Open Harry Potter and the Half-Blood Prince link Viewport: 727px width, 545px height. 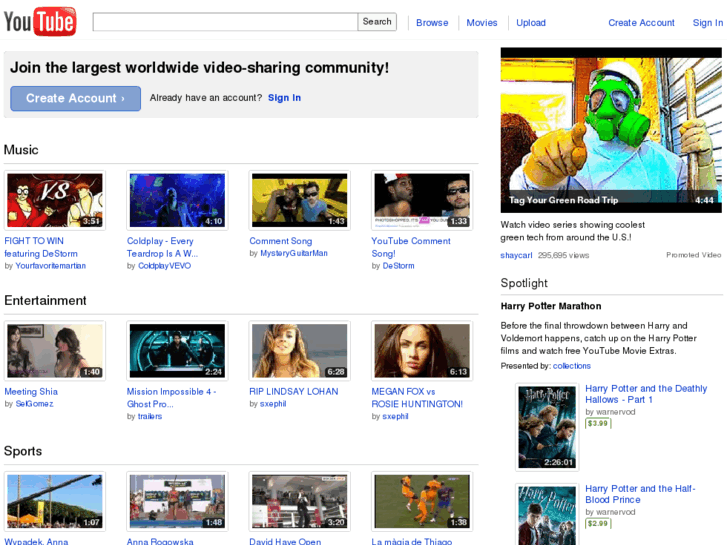pyautogui.click(x=639, y=494)
